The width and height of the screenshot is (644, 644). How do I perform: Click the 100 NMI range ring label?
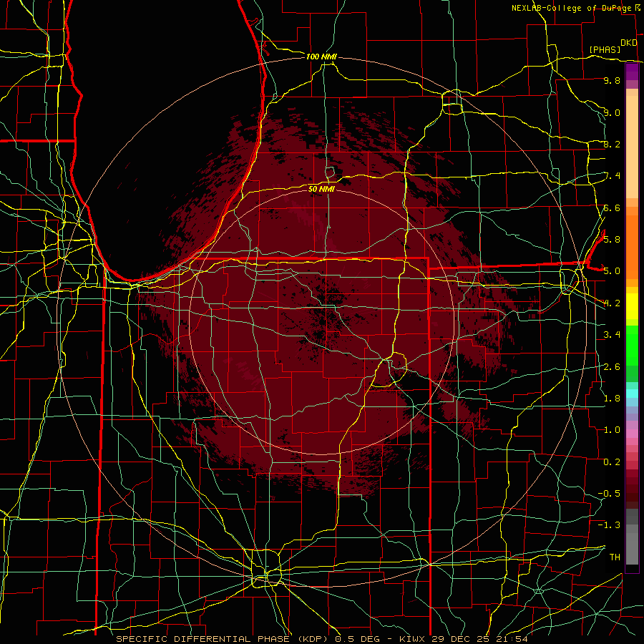(321, 57)
